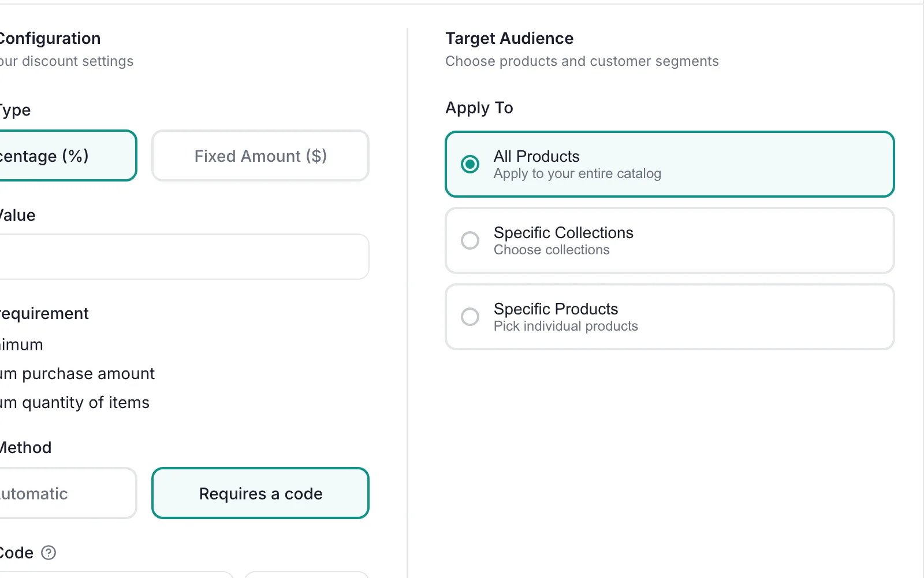Click the 'Choose collections' description text
This screenshot has height=578, width=924.
click(552, 250)
